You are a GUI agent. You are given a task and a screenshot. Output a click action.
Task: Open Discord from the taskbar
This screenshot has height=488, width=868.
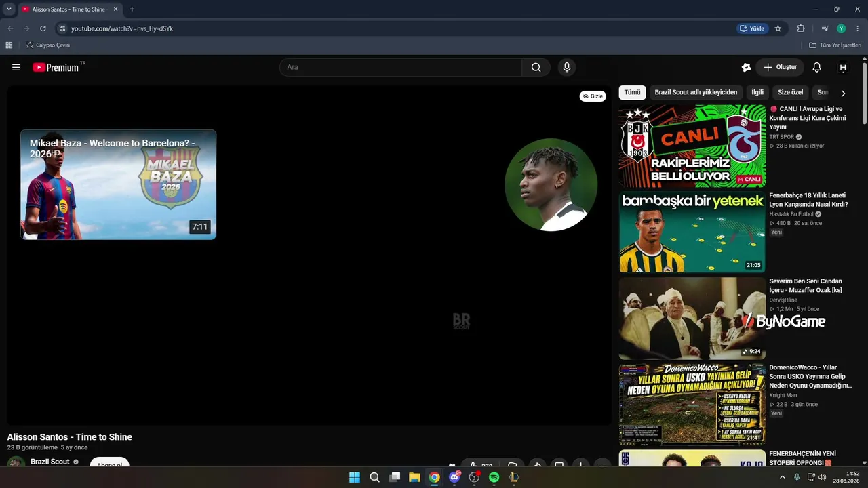454,477
